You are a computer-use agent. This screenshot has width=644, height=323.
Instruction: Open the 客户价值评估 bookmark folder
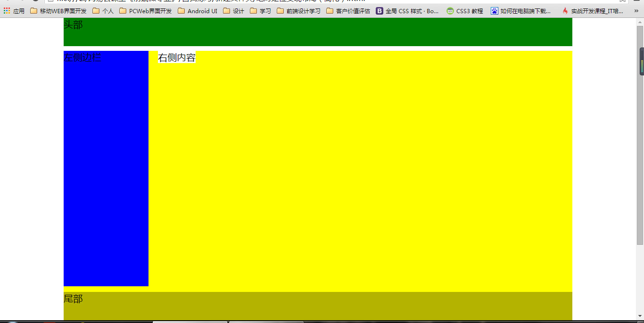[x=348, y=11]
